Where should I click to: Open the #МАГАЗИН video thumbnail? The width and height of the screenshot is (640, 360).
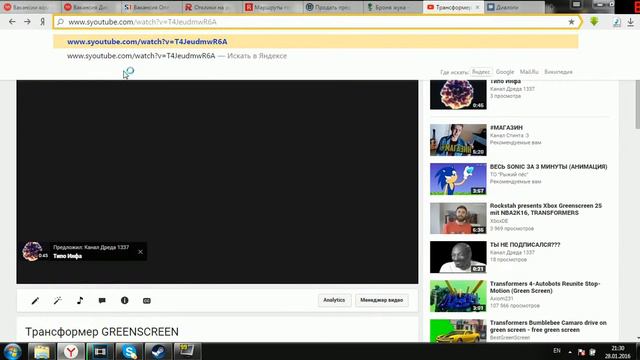458,140
